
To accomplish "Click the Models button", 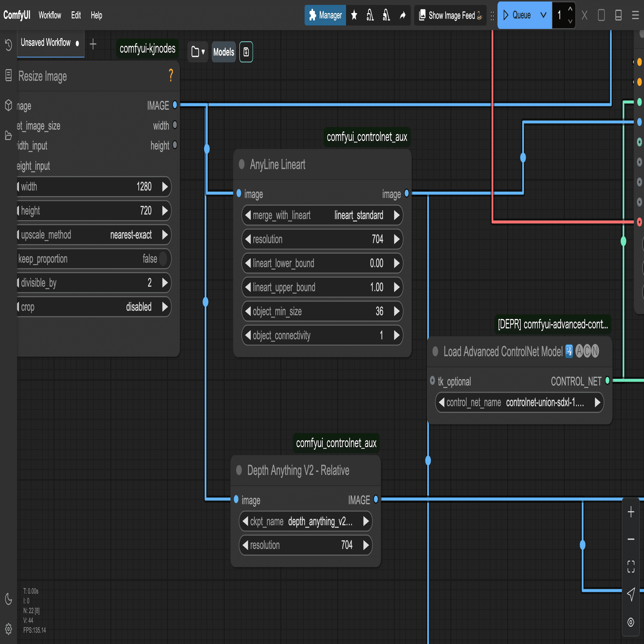I will pos(224,52).
